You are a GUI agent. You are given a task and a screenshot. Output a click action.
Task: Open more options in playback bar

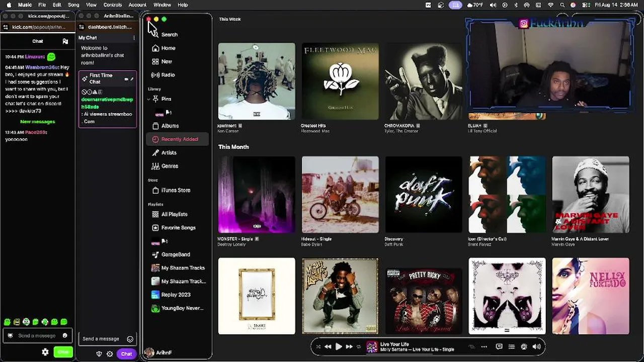[484, 346]
